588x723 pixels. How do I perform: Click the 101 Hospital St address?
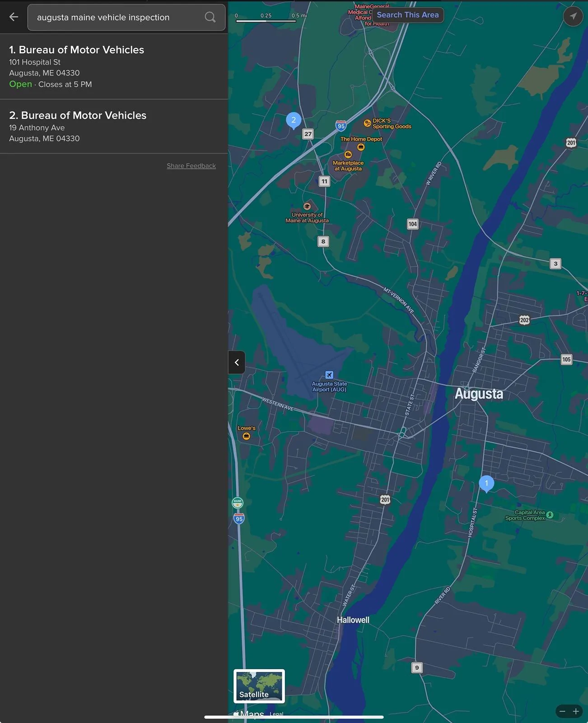(x=35, y=62)
